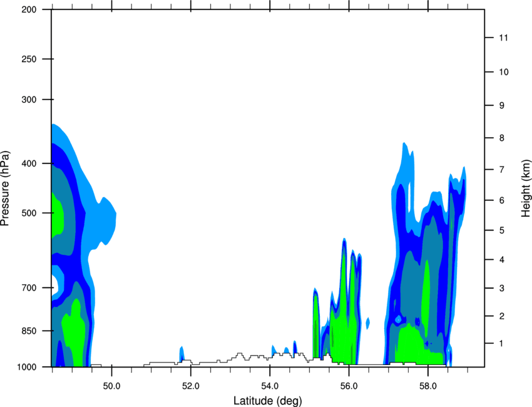This screenshot has width=532, height=407.
Task: Select the 300 pressure tick label
Action: [29, 100]
